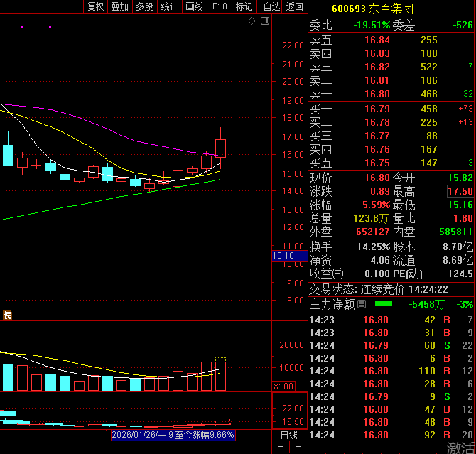
Task: Click the 20000 volume axis label
Action: click(x=291, y=345)
